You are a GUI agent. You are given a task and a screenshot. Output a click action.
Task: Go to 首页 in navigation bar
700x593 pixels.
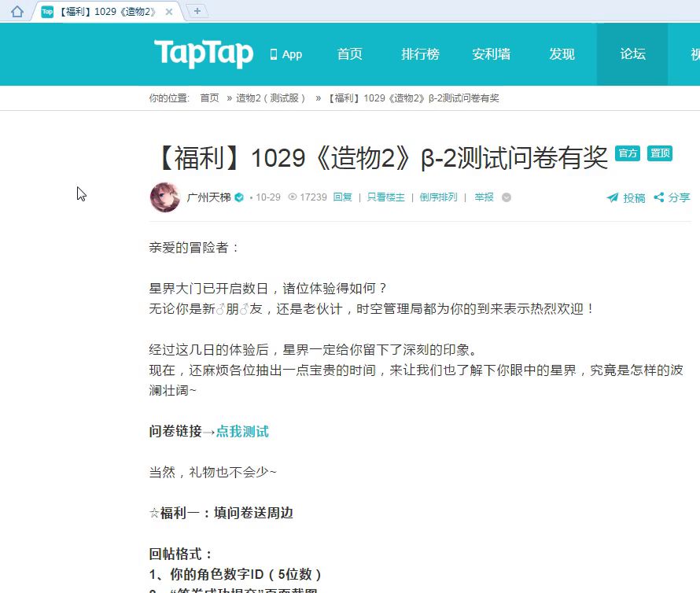click(x=350, y=54)
